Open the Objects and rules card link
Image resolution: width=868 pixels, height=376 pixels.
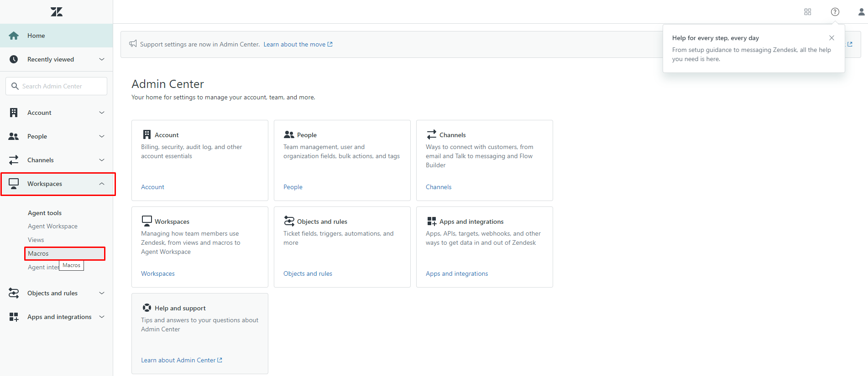pyautogui.click(x=308, y=273)
